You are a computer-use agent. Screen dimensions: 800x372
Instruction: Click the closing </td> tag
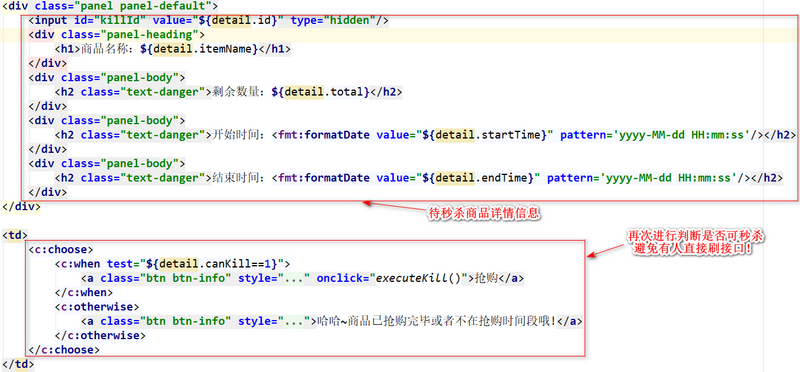(x=18, y=364)
